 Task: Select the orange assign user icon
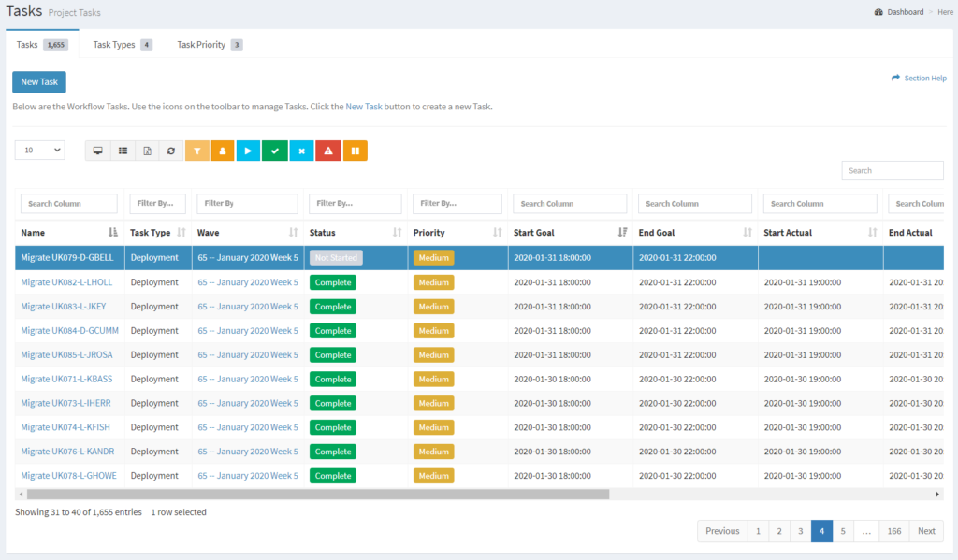(x=224, y=150)
